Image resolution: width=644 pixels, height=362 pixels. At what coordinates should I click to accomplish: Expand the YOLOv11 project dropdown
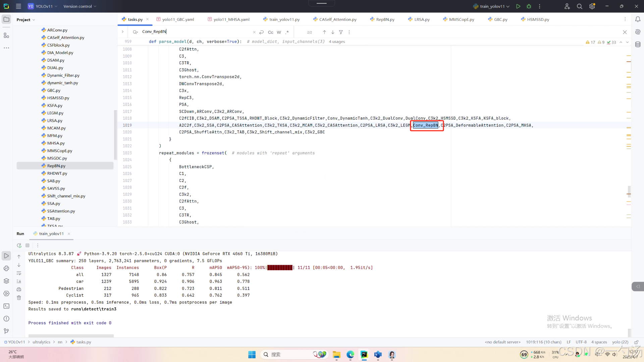point(44,6)
